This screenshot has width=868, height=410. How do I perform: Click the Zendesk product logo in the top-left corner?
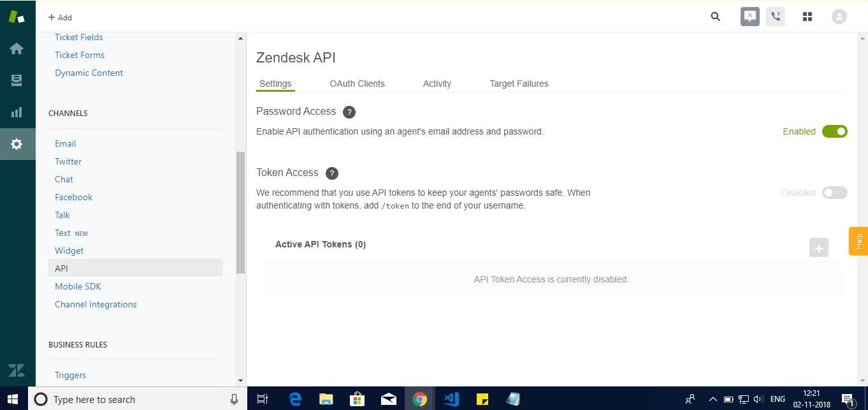coord(17,17)
